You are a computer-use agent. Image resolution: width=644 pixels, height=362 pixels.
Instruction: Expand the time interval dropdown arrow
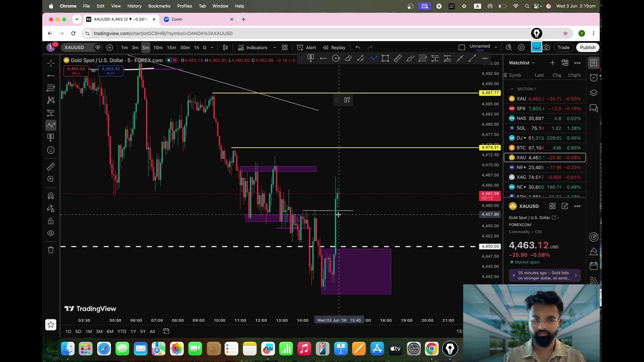(x=212, y=47)
